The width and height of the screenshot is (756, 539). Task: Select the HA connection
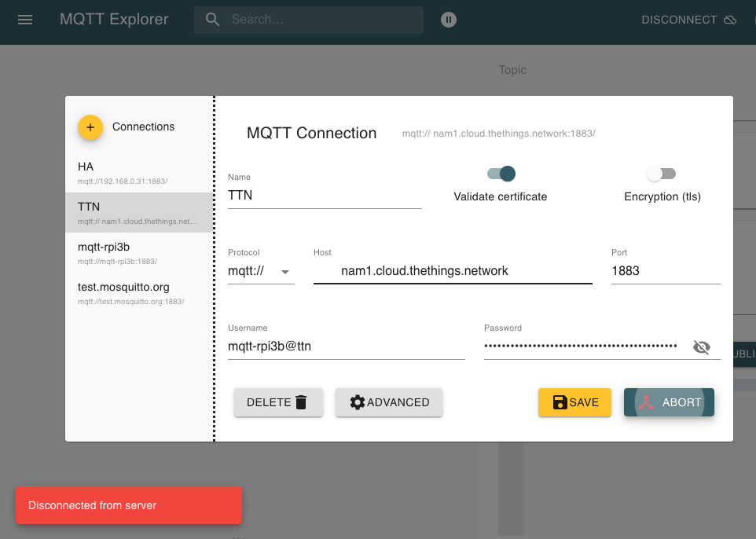139,173
